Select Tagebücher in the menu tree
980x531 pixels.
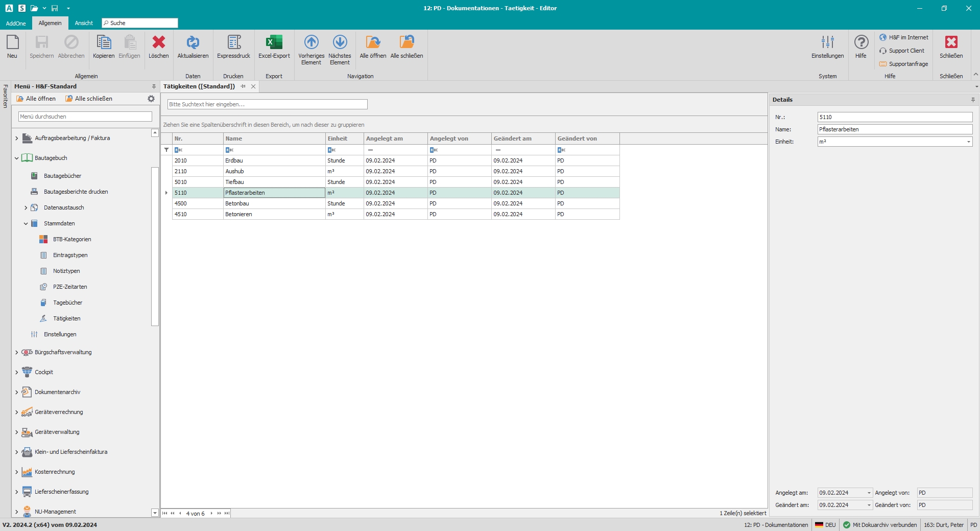click(x=67, y=303)
